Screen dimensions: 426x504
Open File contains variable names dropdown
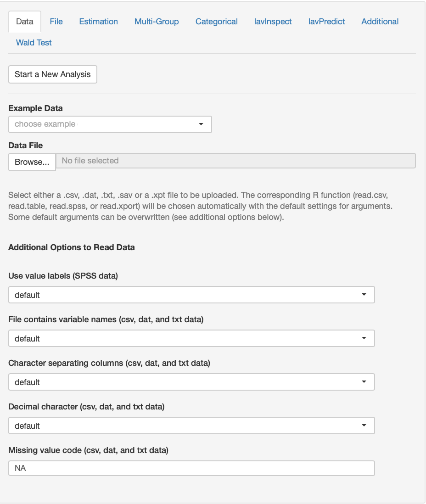191,339
